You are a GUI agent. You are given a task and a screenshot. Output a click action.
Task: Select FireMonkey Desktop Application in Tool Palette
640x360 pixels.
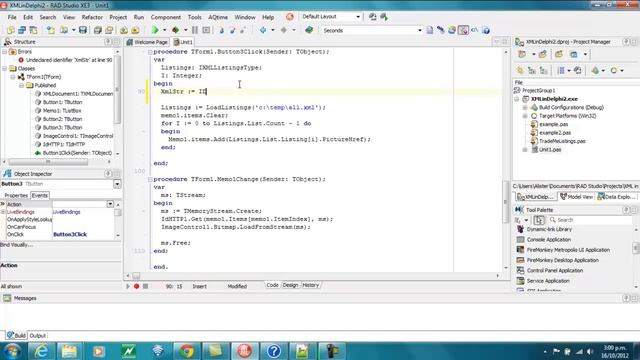tap(562, 260)
